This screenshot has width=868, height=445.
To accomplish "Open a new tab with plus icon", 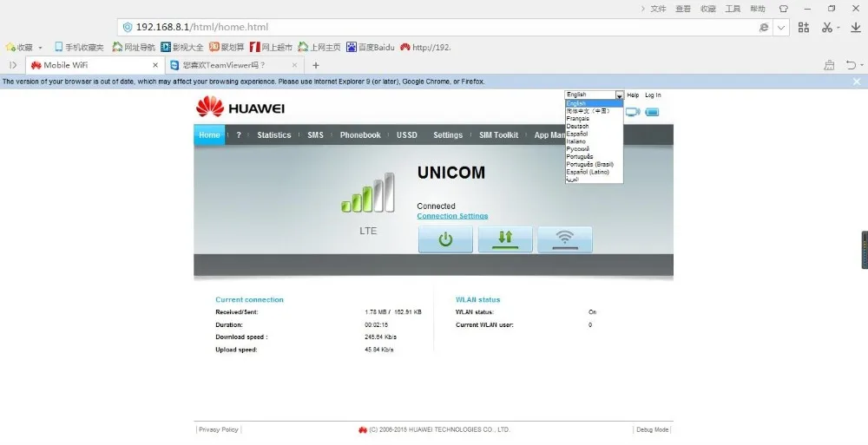I will (316, 65).
